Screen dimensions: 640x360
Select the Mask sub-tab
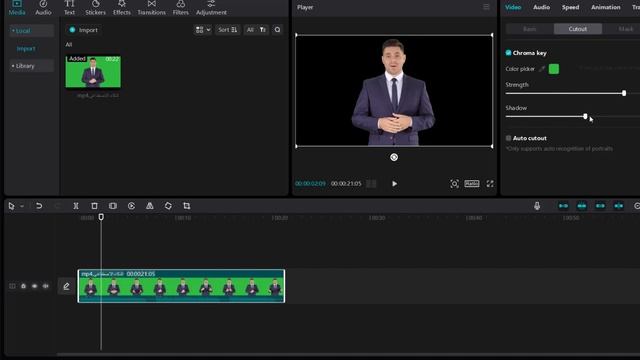click(x=625, y=29)
